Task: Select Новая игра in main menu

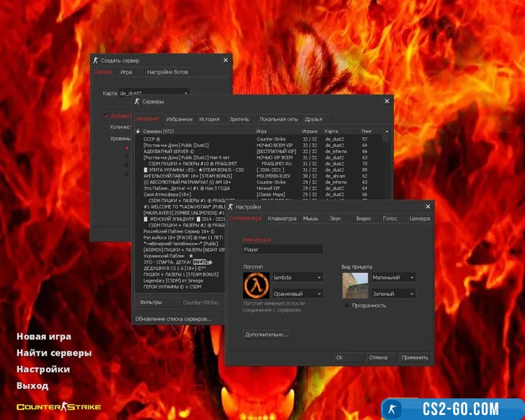Action: (44, 336)
